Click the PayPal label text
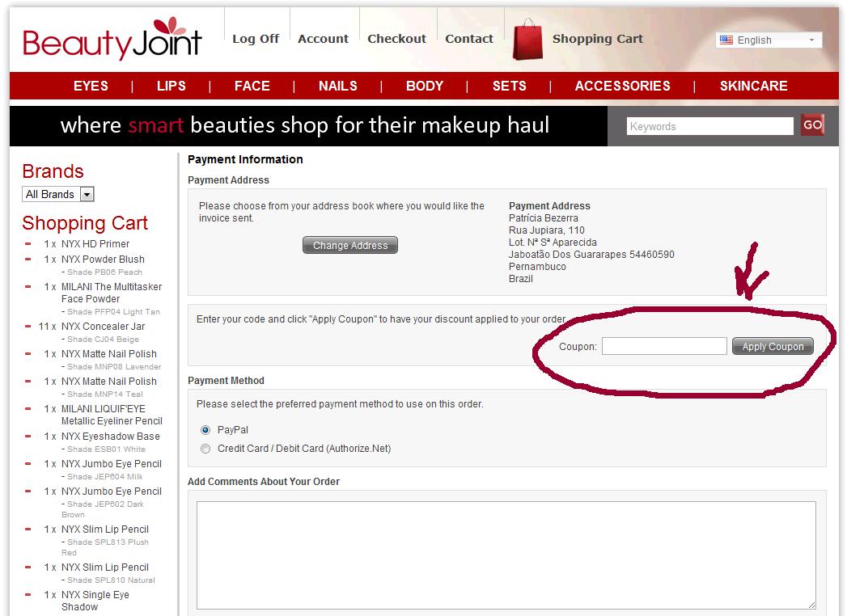Image resolution: width=847 pixels, height=616 pixels. 233,430
